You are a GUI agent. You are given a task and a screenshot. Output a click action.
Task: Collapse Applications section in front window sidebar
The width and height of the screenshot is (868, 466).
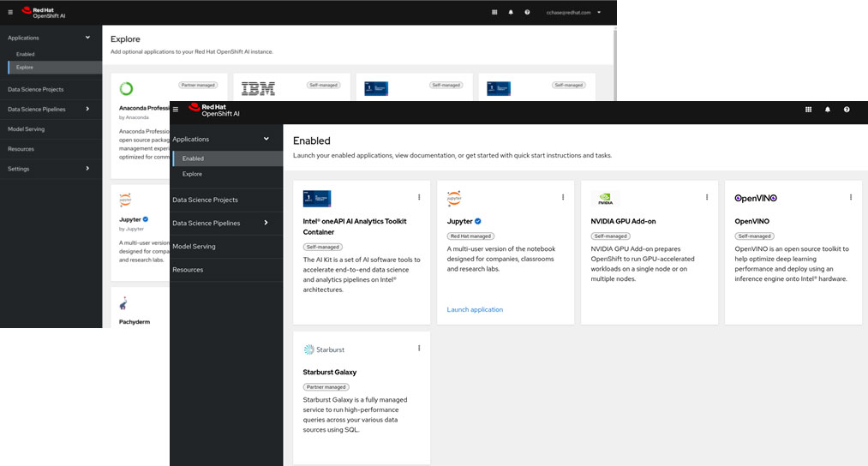[x=266, y=139]
